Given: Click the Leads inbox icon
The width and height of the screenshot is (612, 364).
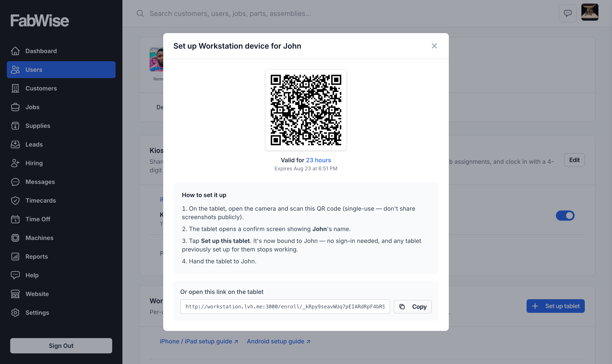Looking at the screenshot, I should pos(15,144).
